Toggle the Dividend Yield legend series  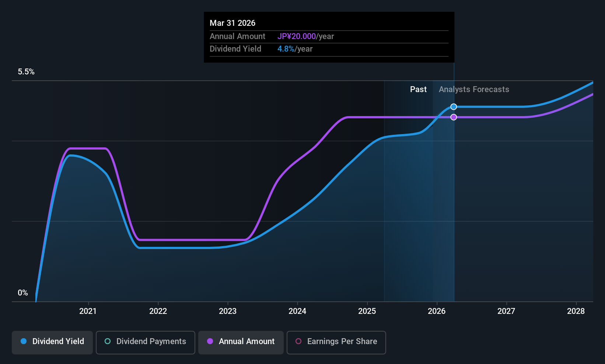(52, 343)
